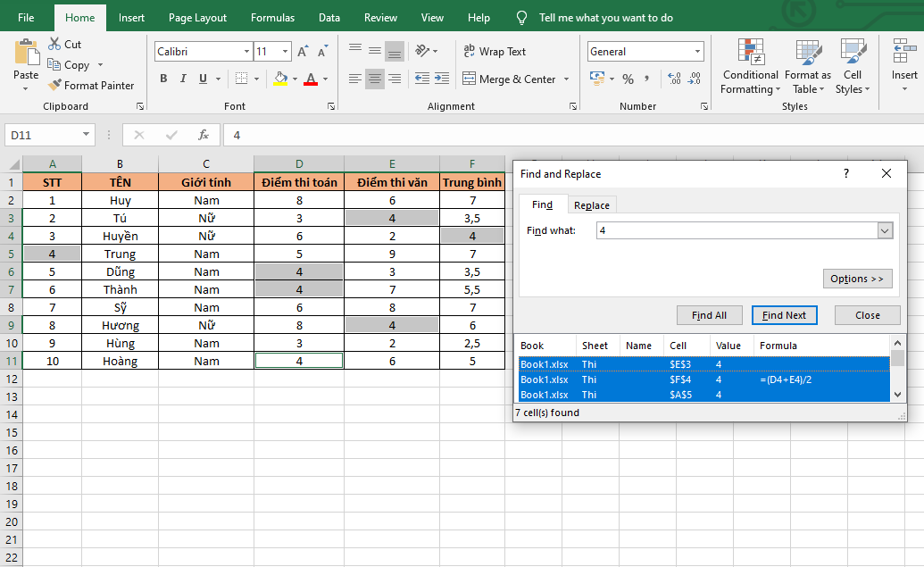Click the Increase Font Size icon
This screenshot has width=924, height=567.
pos(304,52)
